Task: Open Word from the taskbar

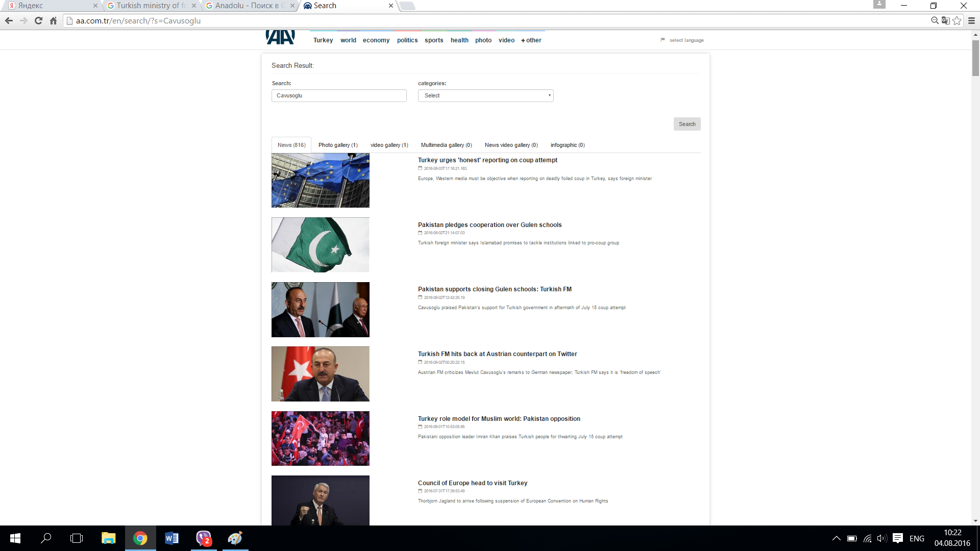Action: pos(171,538)
